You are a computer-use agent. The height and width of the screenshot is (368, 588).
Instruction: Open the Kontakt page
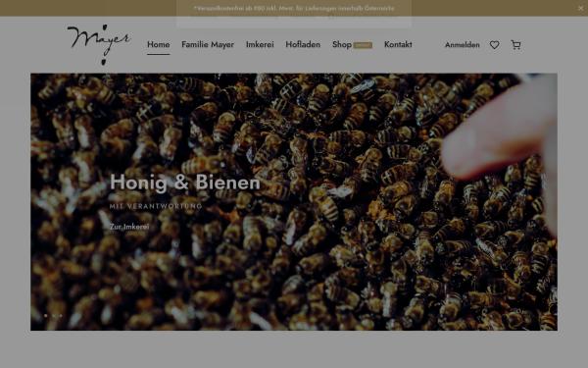398,45
